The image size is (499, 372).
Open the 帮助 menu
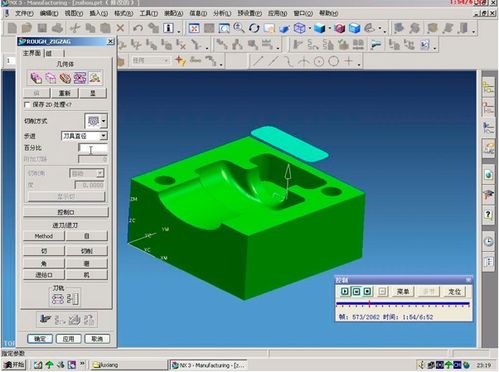coord(328,13)
